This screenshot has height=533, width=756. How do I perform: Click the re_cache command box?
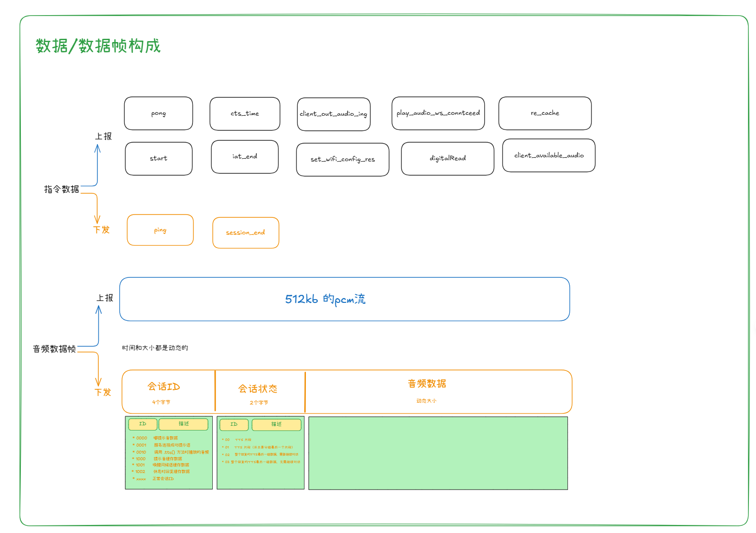(545, 113)
